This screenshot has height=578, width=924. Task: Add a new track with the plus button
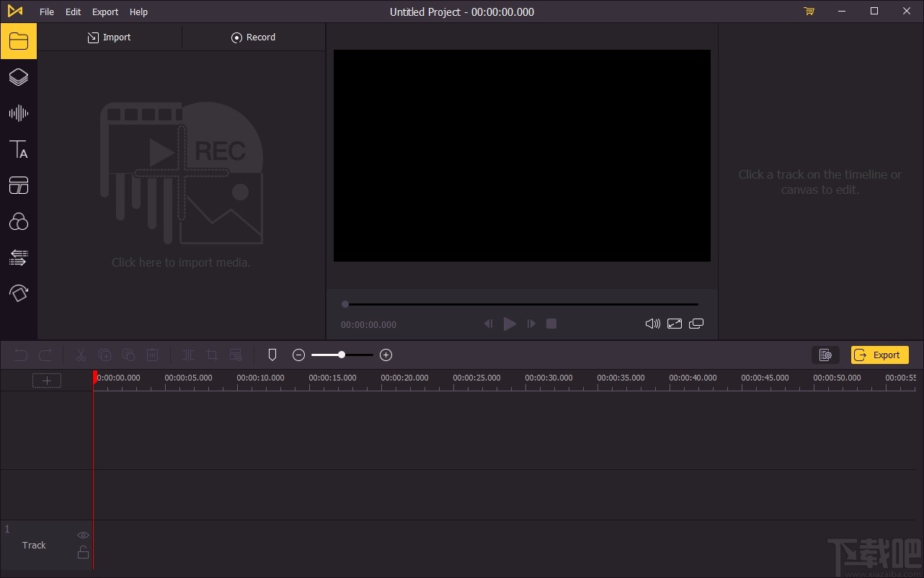(46, 380)
